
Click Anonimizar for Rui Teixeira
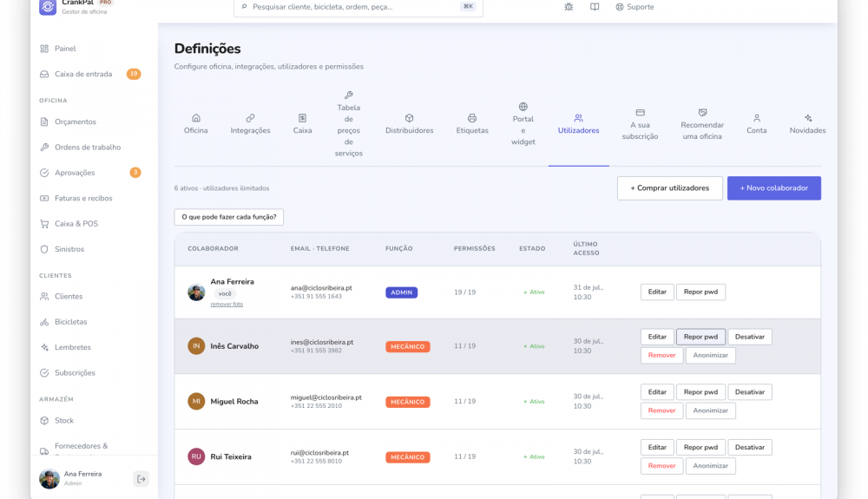pos(710,466)
